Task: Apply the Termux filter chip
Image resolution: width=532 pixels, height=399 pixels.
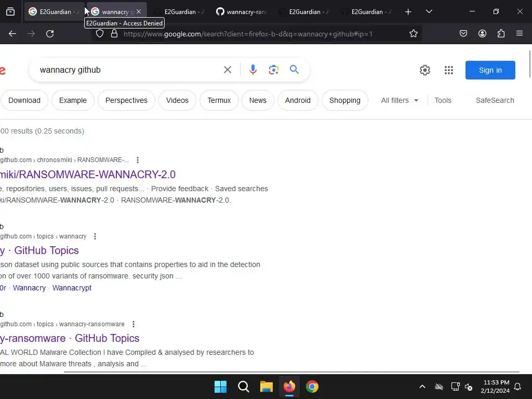Action: pyautogui.click(x=219, y=100)
